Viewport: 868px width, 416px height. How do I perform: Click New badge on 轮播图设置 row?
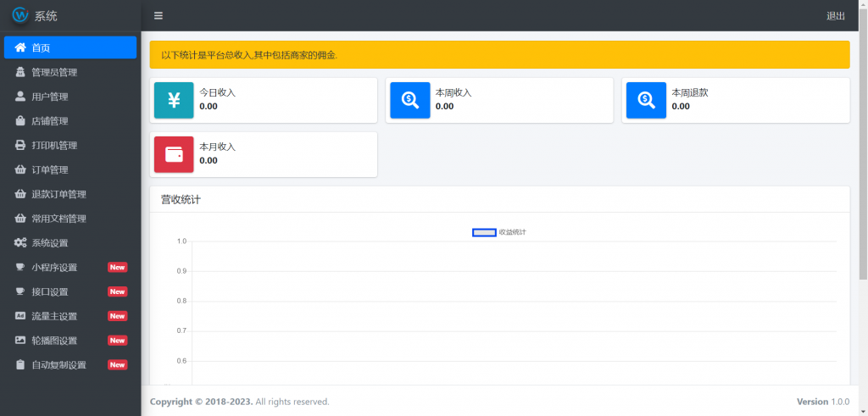pos(117,341)
